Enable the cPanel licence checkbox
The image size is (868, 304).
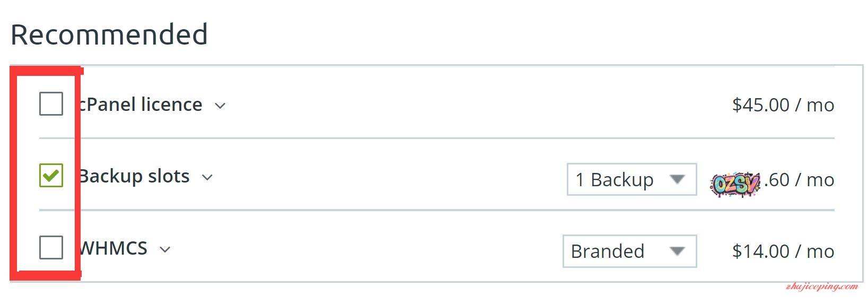click(x=51, y=104)
